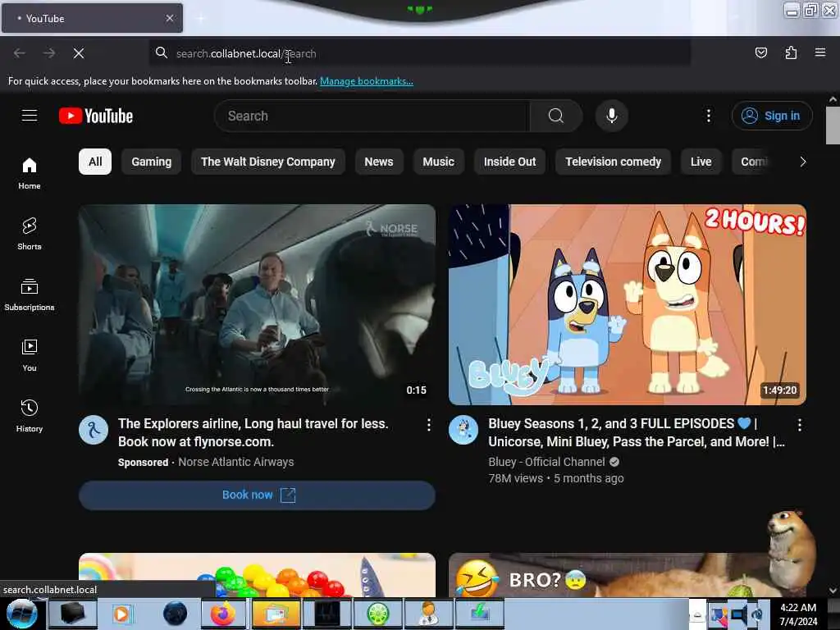Screen dimensions: 840x630
Task: Select the Gaming filter chip
Action: 152,162
